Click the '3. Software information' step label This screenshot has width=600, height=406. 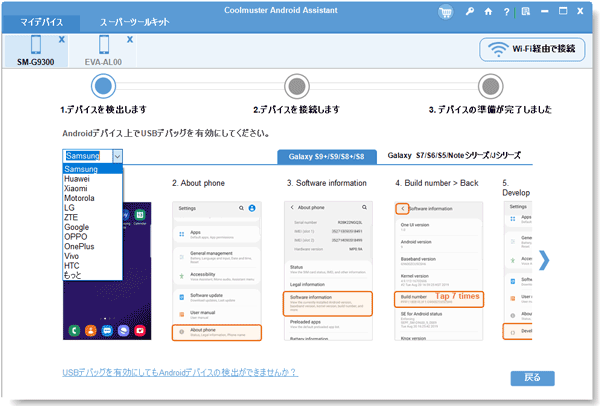(x=326, y=183)
